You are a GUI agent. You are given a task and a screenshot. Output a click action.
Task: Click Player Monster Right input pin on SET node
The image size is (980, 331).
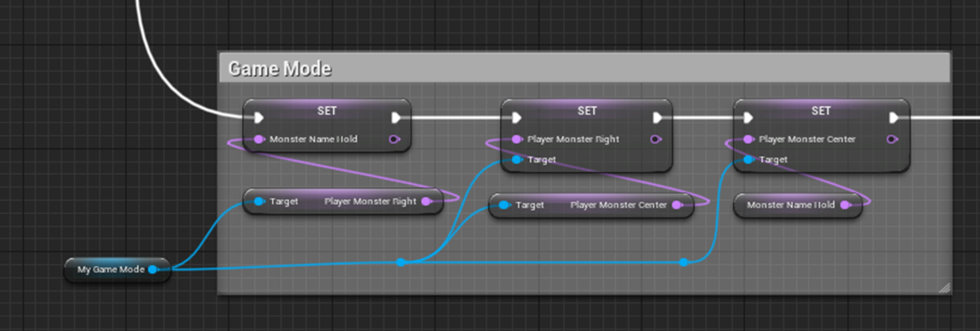[517, 139]
